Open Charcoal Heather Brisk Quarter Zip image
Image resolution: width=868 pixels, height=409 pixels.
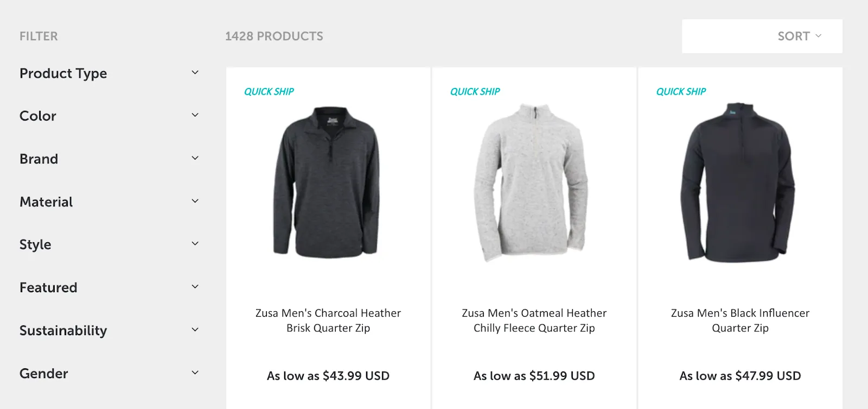point(328,182)
